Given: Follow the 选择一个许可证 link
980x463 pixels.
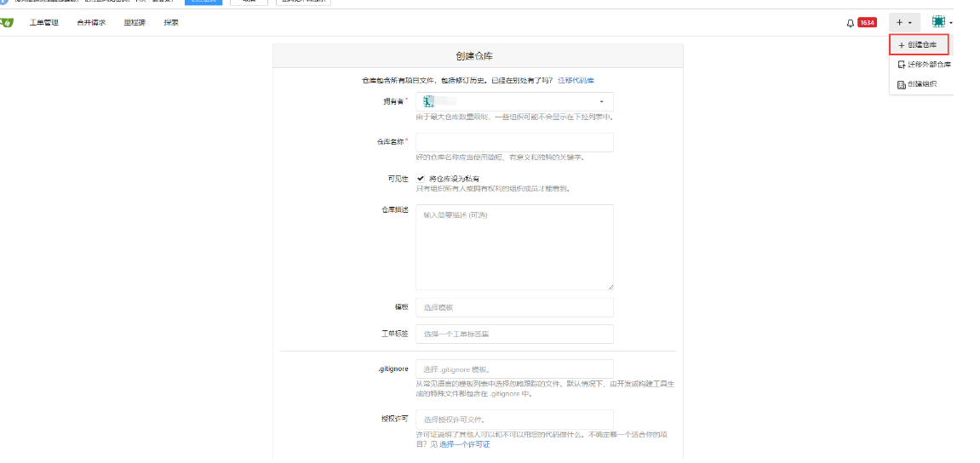Looking at the screenshot, I should [x=464, y=444].
